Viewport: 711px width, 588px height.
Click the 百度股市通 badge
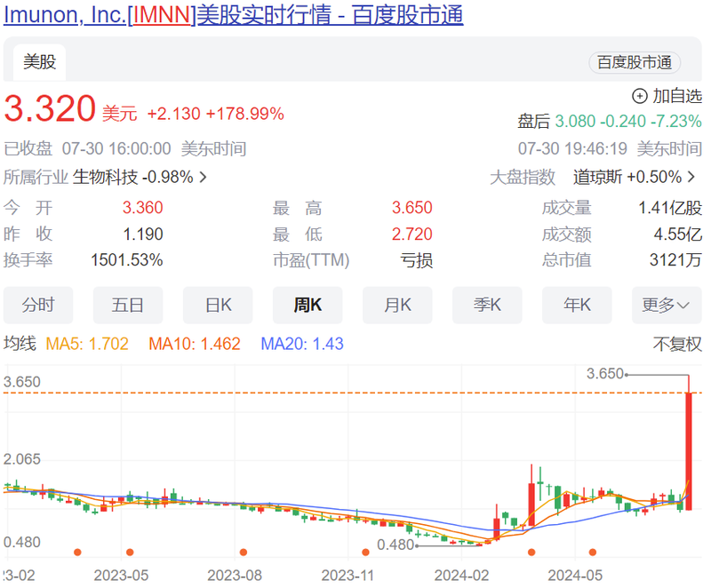(635, 62)
